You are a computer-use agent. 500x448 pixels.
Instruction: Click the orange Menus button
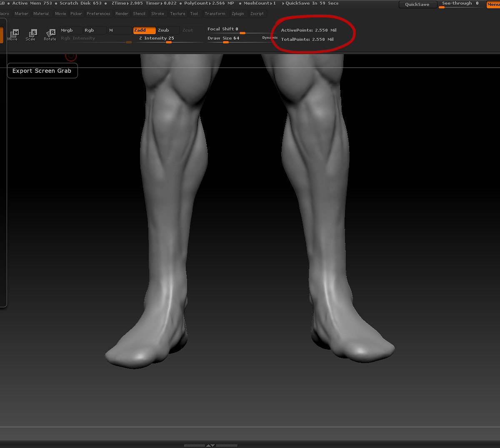point(493,5)
